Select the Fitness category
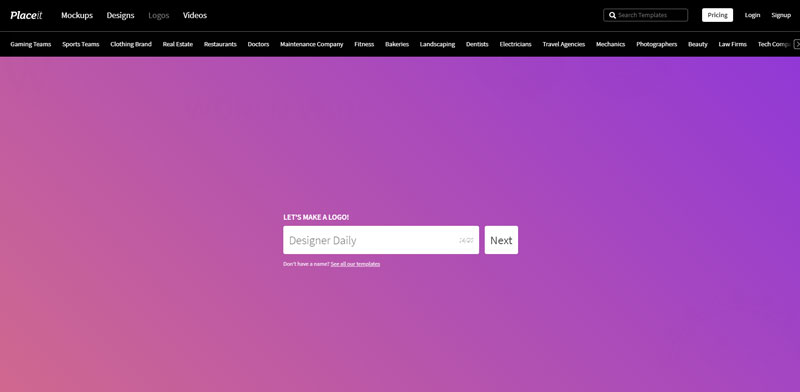The width and height of the screenshot is (800, 392). [364, 44]
